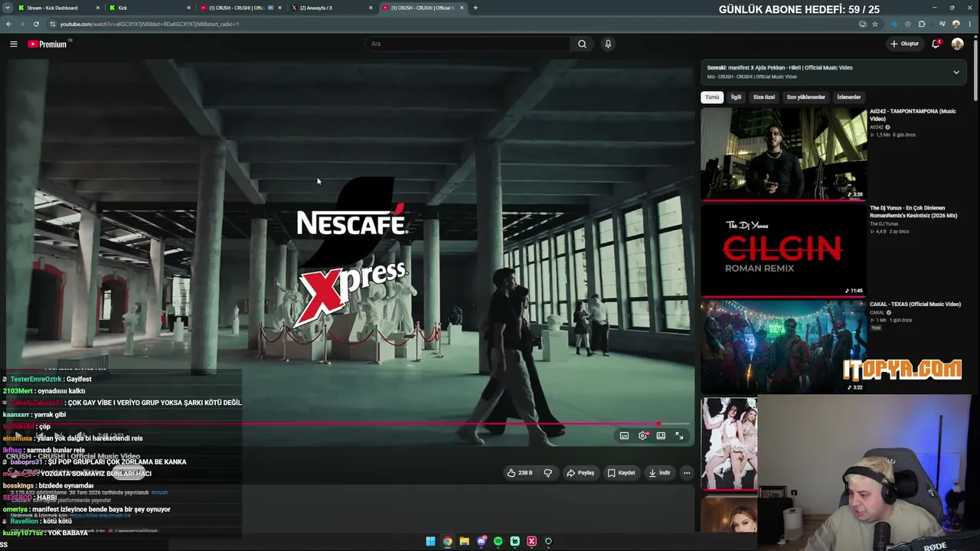
Task: Click the YouTube search input field
Action: pos(469,44)
